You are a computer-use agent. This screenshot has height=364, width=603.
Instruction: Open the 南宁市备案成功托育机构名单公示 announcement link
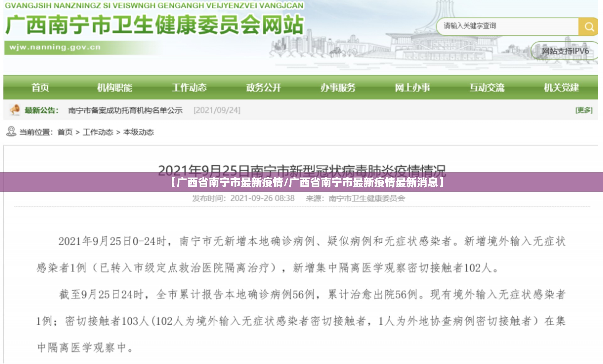click(x=125, y=110)
